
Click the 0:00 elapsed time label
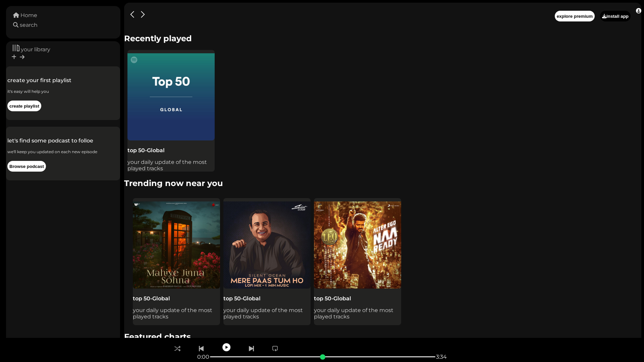point(203,357)
